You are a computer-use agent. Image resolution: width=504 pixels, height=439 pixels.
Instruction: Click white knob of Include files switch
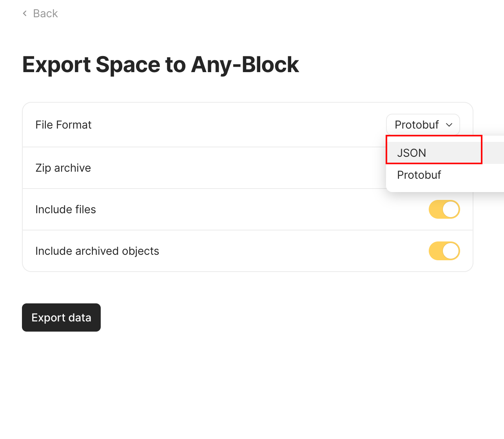coord(451,209)
